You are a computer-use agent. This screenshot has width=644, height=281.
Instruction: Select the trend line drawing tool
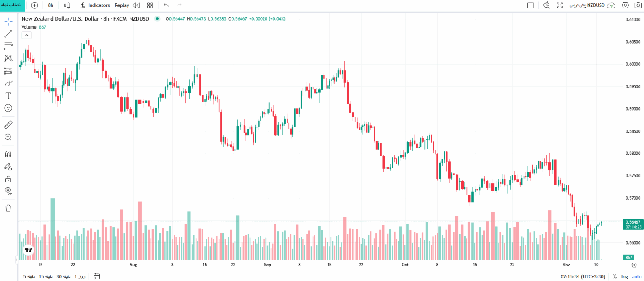coord(8,34)
